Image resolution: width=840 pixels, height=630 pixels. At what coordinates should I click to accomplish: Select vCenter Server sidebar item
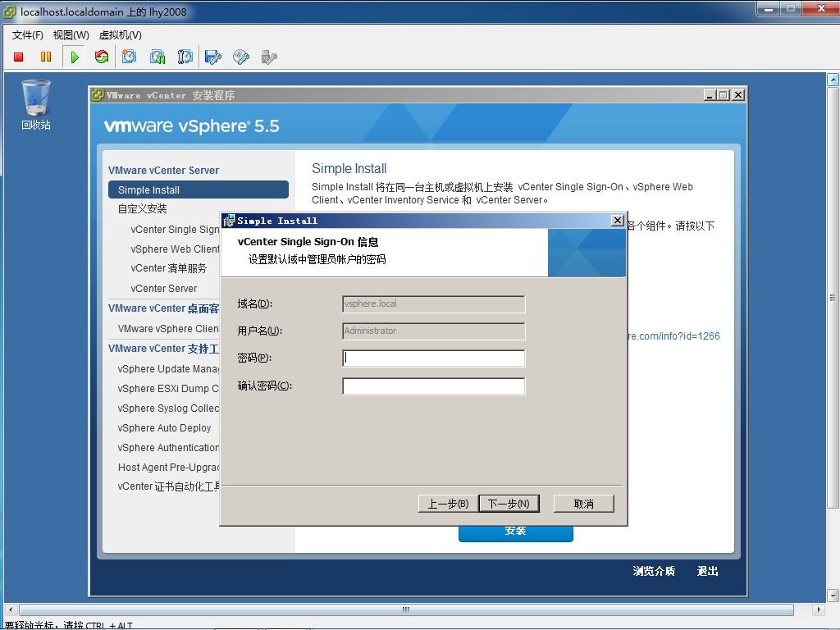click(x=163, y=288)
